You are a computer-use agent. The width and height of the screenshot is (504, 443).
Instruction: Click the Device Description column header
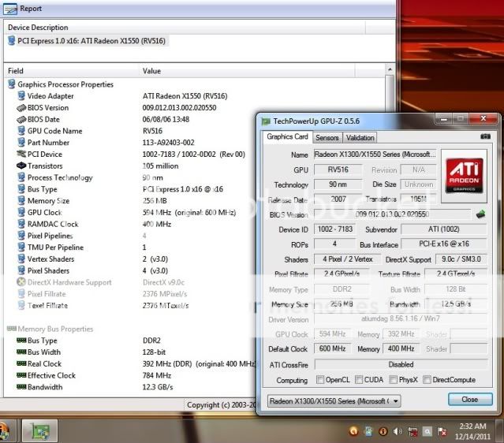tap(185, 28)
